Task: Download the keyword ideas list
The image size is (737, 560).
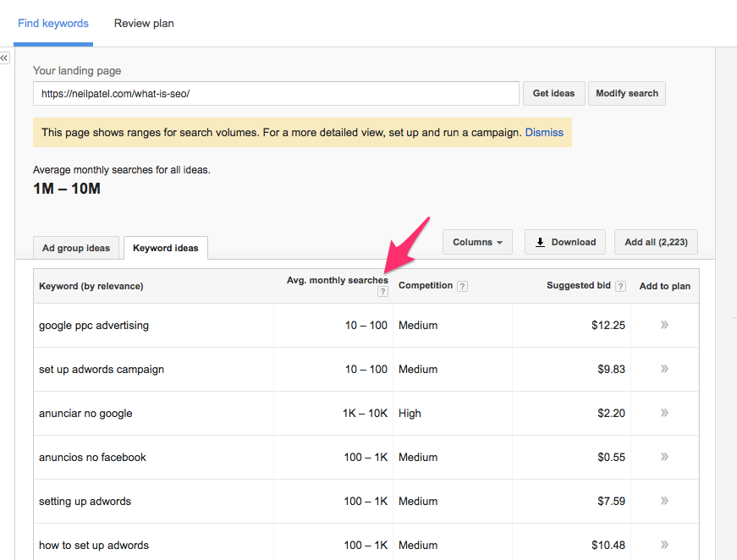Action: click(565, 242)
